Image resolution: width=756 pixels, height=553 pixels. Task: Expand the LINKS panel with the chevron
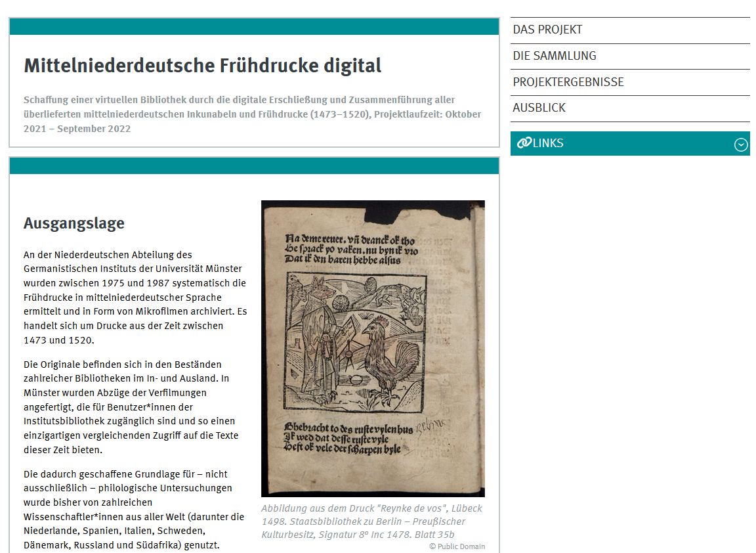pos(740,144)
